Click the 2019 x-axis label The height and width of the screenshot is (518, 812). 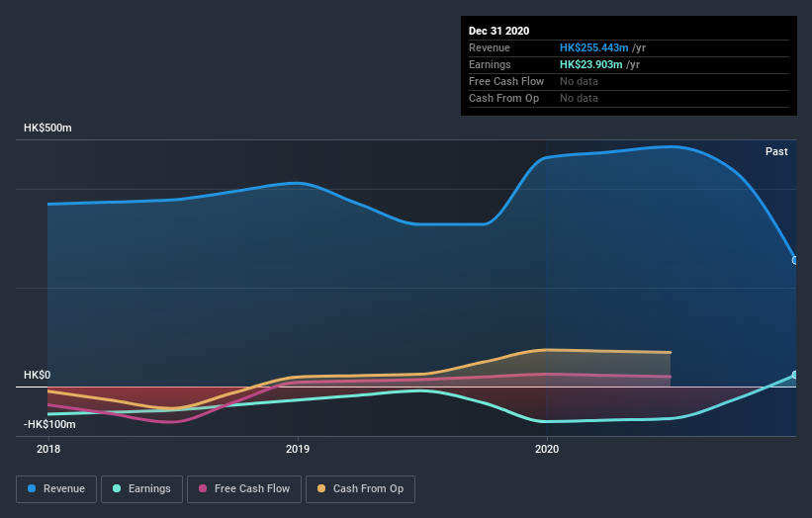(x=298, y=449)
